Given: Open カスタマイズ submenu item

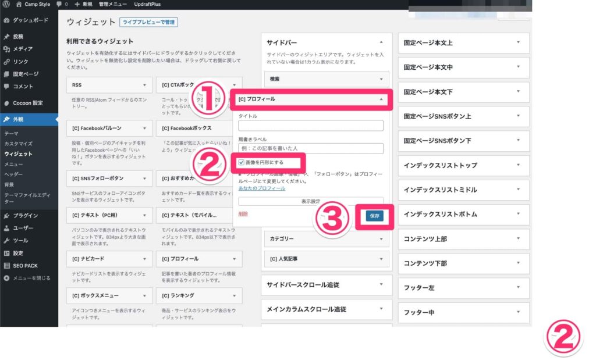Looking at the screenshot, I should [x=18, y=144].
